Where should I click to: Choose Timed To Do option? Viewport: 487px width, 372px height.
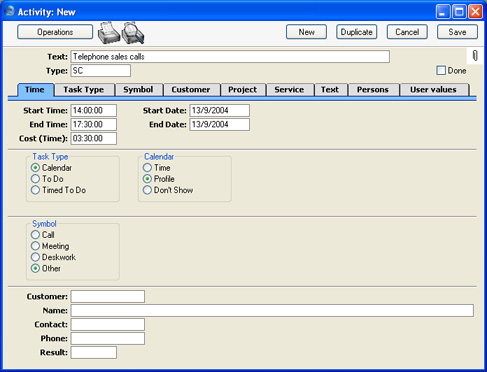tap(35, 190)
